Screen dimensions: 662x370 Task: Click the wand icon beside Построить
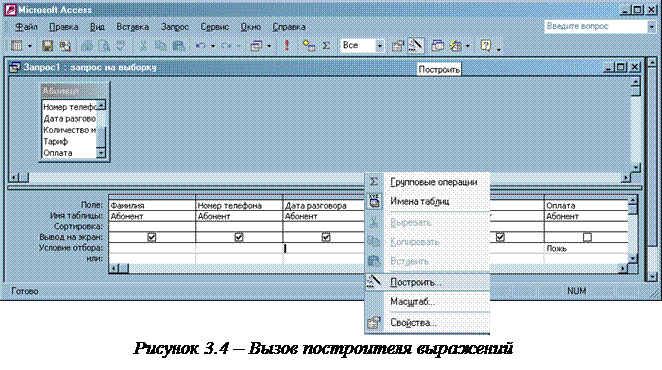374,281
